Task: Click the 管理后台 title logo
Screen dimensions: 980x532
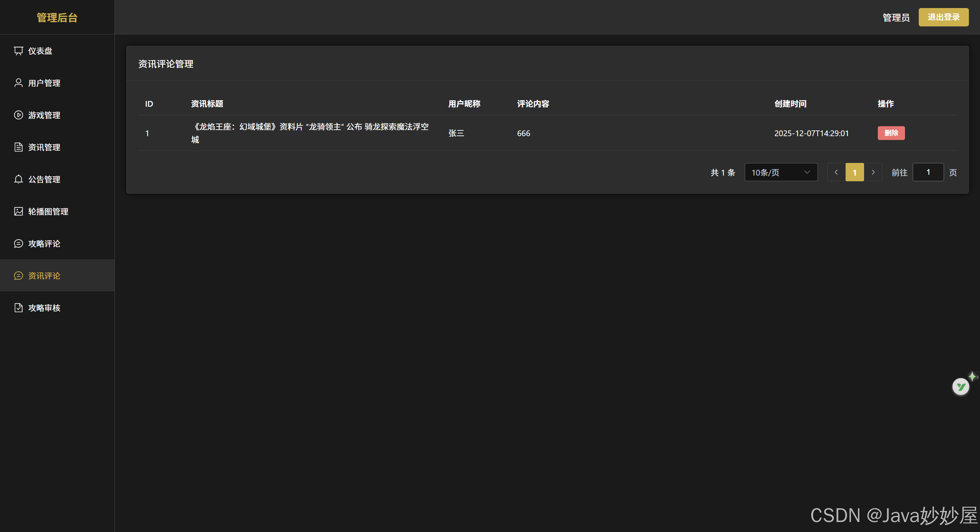Action: tap(57, 18)
